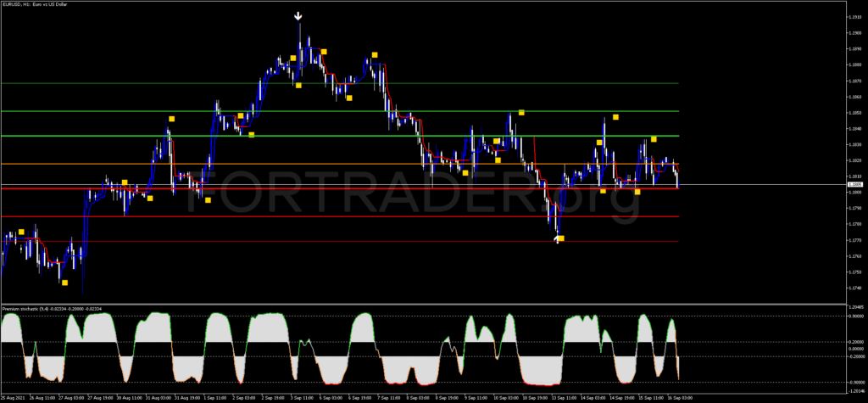Select the green horizontal line near 1.1850
The width and height of the screenshot is (868, 403).
[339, 111]
